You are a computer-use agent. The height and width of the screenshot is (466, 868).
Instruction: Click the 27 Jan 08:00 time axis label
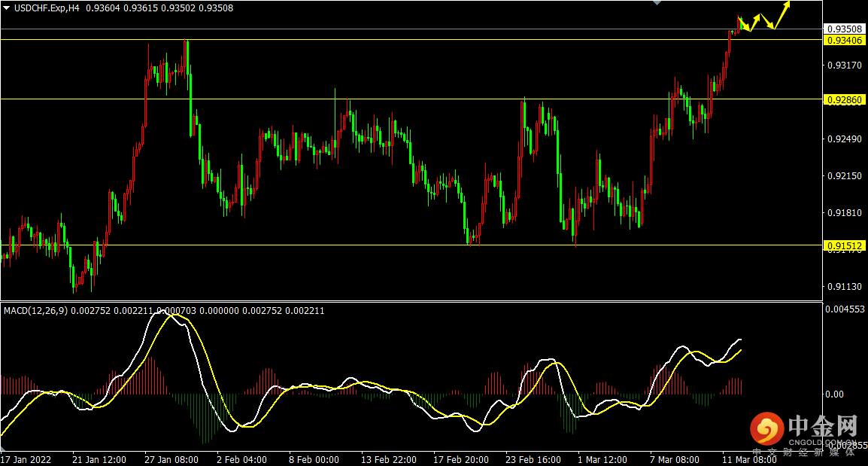[171, 460]
